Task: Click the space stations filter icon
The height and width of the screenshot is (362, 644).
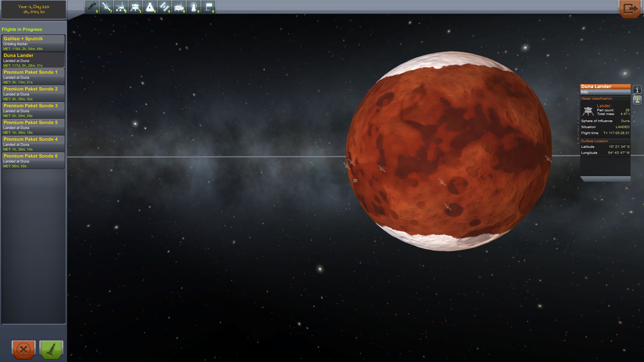Action: pos(164,7)
